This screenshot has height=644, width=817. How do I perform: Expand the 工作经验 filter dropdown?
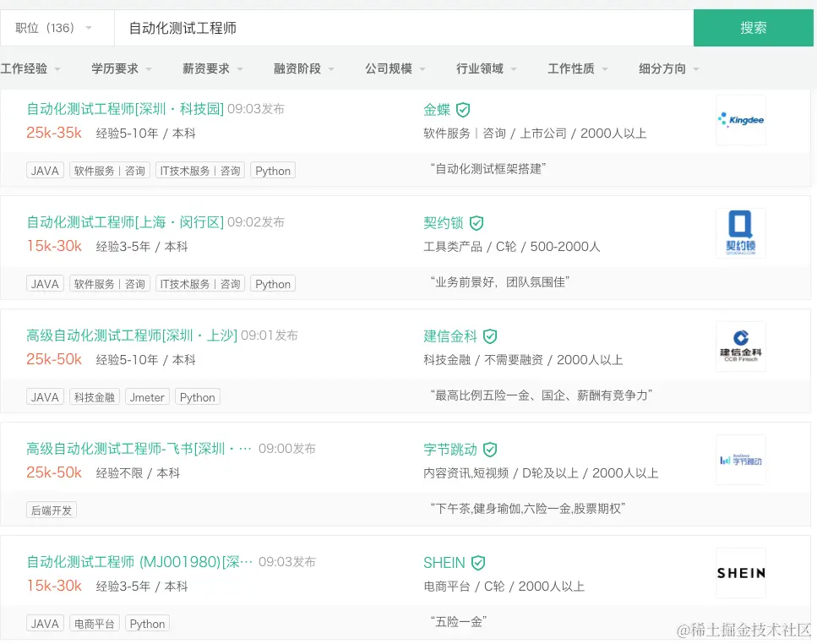(x=30, y=68)
